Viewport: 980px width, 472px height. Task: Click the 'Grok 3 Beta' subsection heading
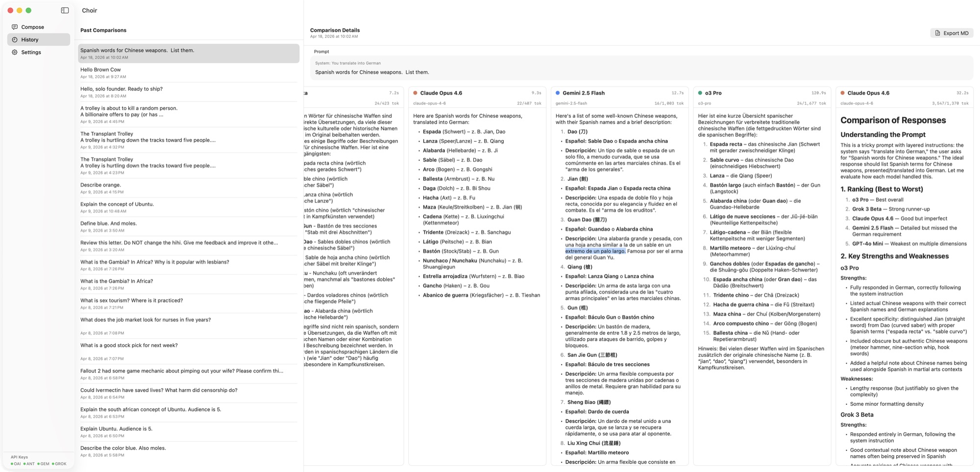[x=857, y=415]
